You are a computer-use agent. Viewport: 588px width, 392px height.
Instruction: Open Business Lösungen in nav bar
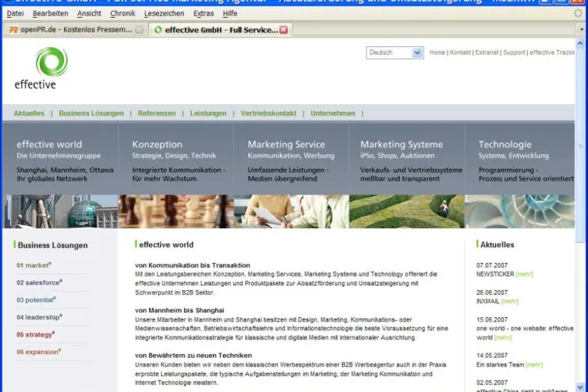[91, 113]
